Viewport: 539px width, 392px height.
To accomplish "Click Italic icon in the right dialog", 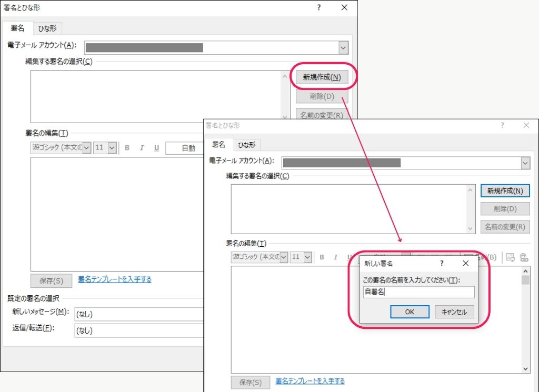I will (336, 257).
